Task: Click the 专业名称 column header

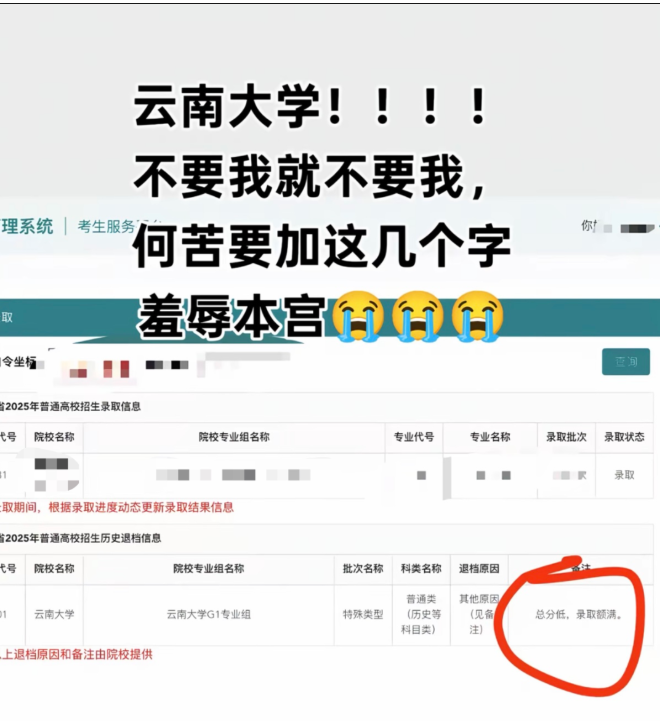Action: click(x=490, y=437)
